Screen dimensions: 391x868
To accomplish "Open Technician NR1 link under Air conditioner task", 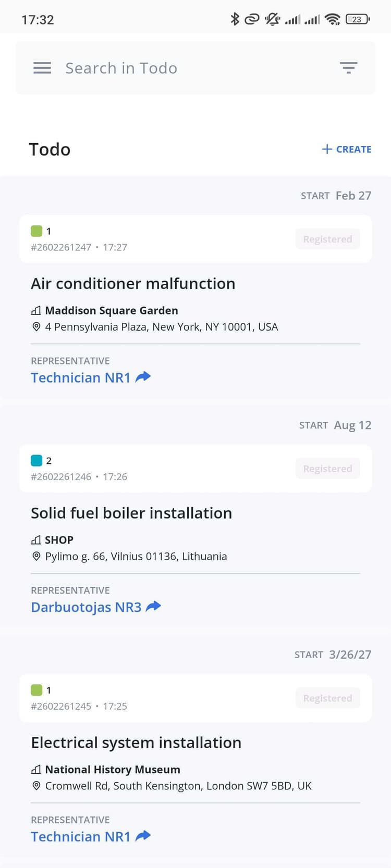I will click(81, 378).
